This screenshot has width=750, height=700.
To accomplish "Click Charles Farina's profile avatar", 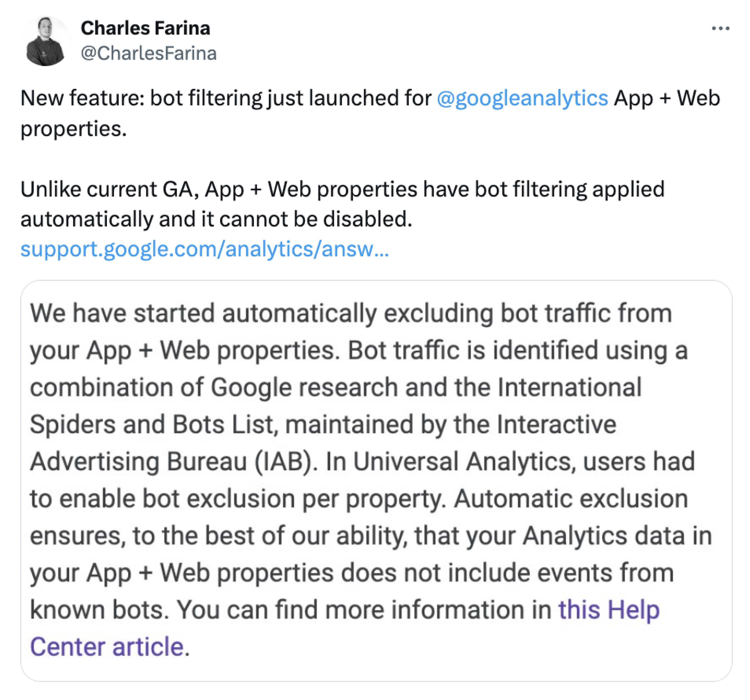I will tap(45, 41).
